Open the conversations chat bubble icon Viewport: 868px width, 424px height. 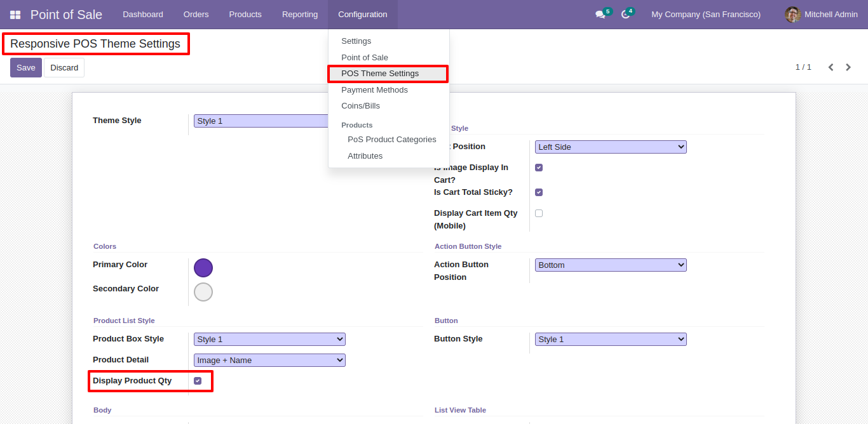point(600,15)
